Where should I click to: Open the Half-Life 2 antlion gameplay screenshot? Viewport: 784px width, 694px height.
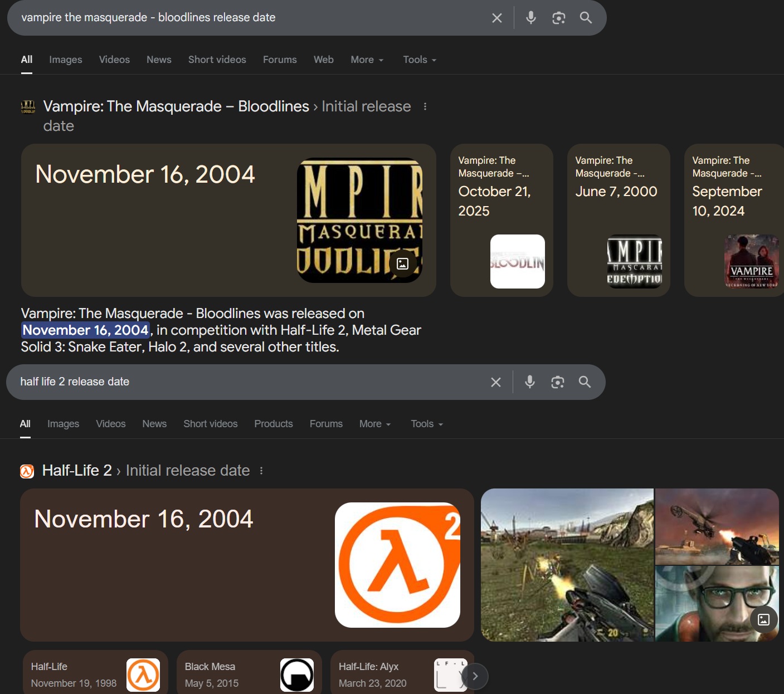tap(567, 565)
